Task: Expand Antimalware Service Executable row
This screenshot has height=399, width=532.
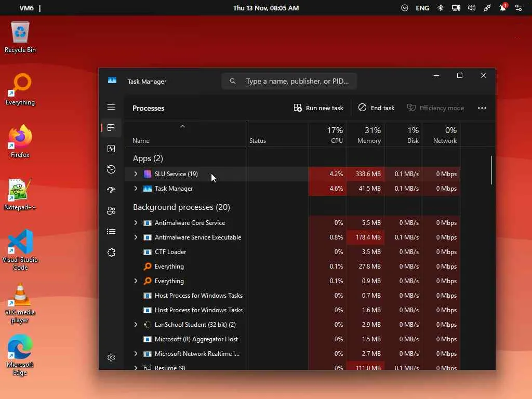Action: pos(136,237)
